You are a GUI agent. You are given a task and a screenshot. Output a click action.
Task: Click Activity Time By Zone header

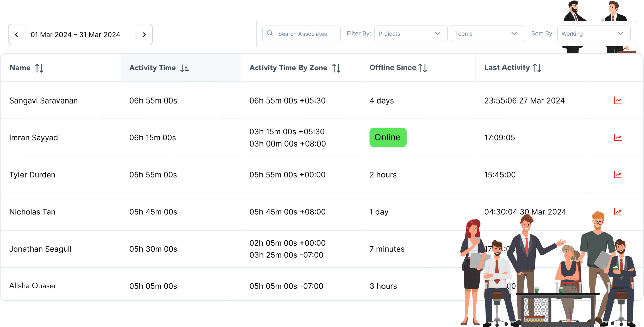[x=300, y=68]
